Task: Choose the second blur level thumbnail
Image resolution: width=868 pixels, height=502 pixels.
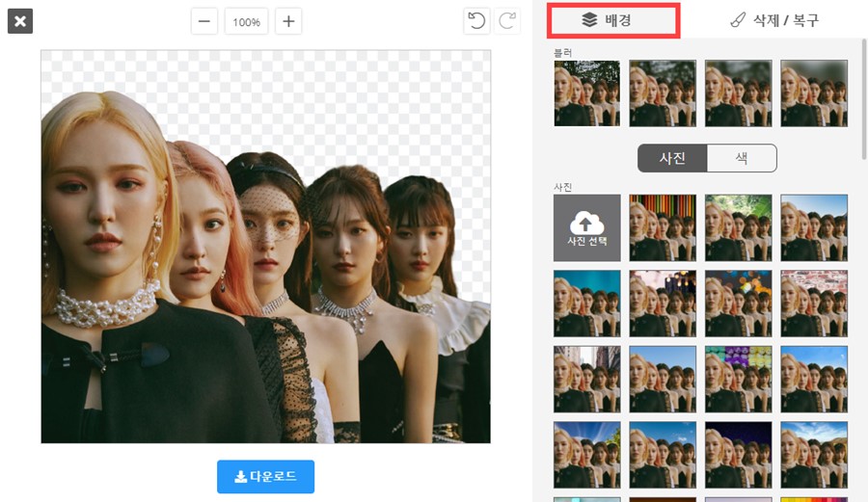Action: [x=663, y=93]
